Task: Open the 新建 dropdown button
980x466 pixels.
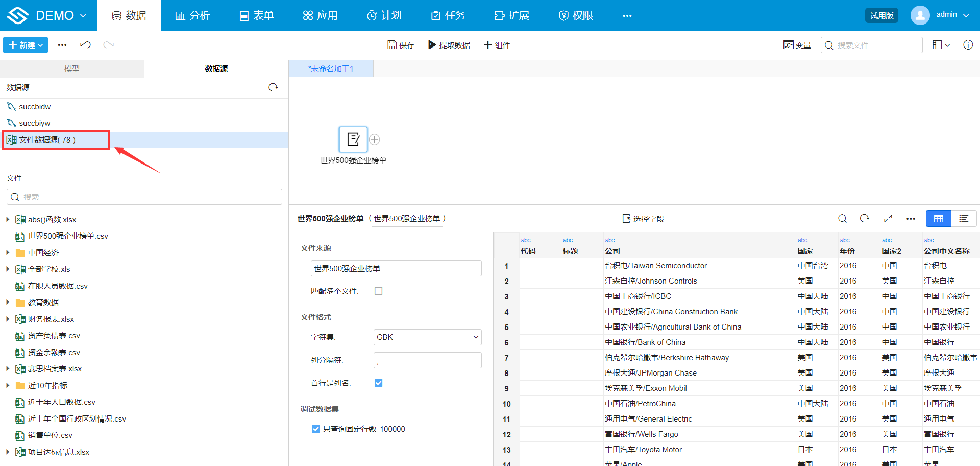Action: 26,45
